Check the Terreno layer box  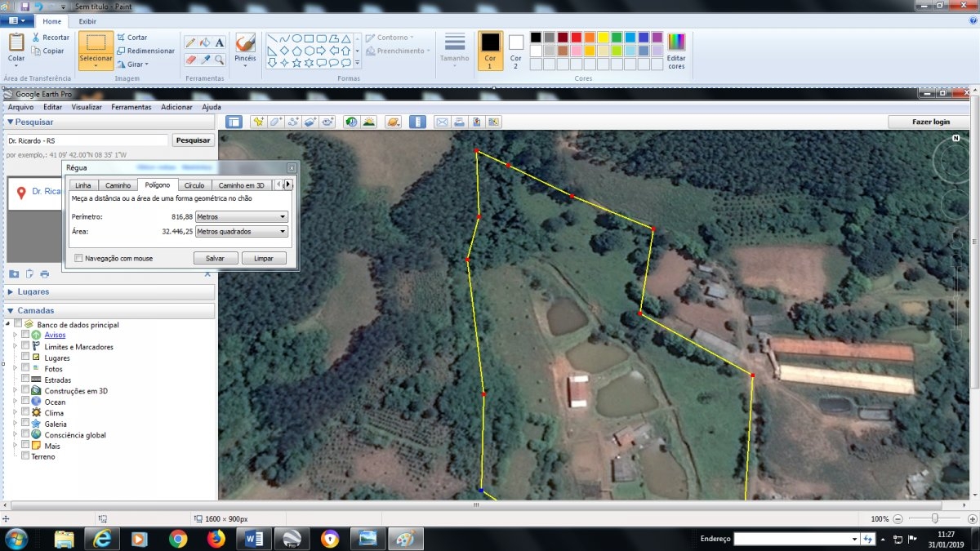click(x=25, y=456)
